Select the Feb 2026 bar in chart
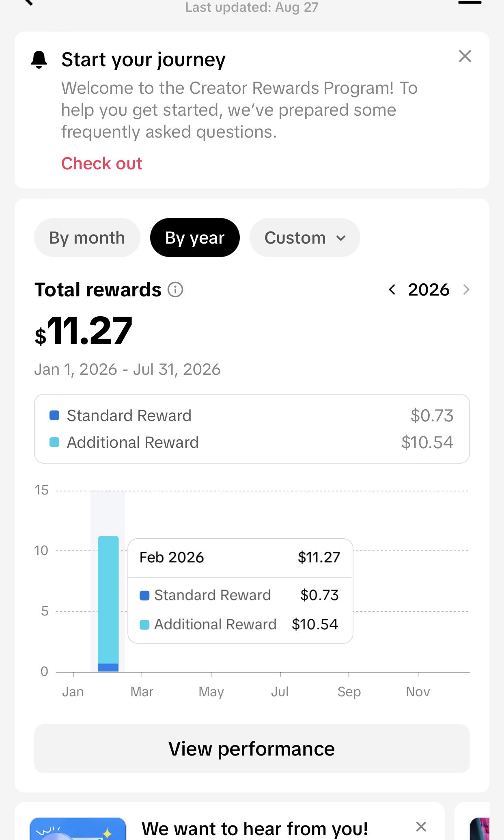This screenshot has height=840, width=504. (x=108, y=603)
